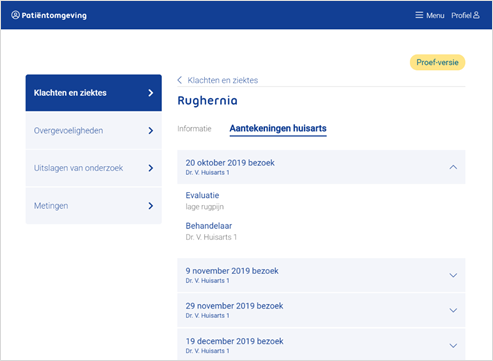
Task: Click the Klachten en ziektes breadcrumb link
Action: [x=223, y=80]
